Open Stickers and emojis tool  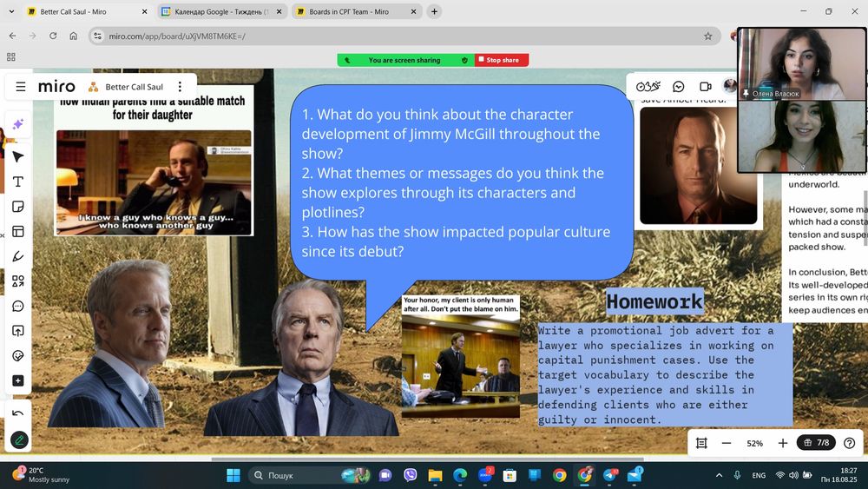click(17, 355)
